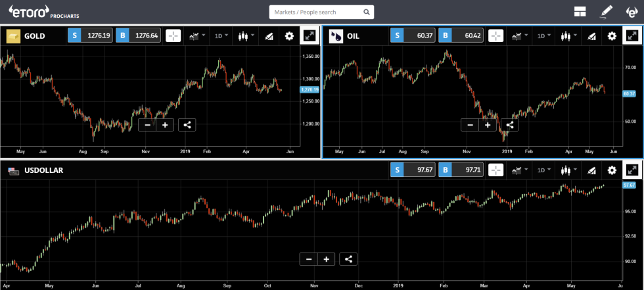The width and height of the screenshot is (644, 290).
Task: Toggle crosshair on the OIL chart
Action: coord(496,36)
